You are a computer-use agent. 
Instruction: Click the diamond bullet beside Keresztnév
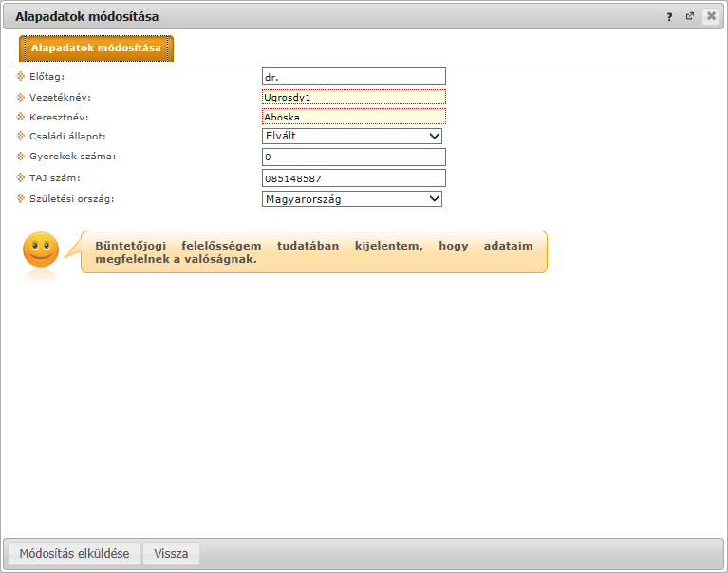pos(21,117)
